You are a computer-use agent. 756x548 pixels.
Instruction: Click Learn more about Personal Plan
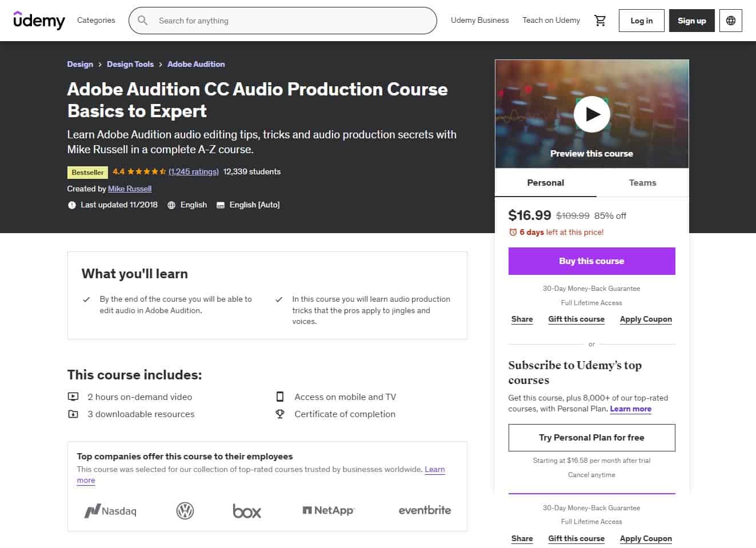point(631,409)
